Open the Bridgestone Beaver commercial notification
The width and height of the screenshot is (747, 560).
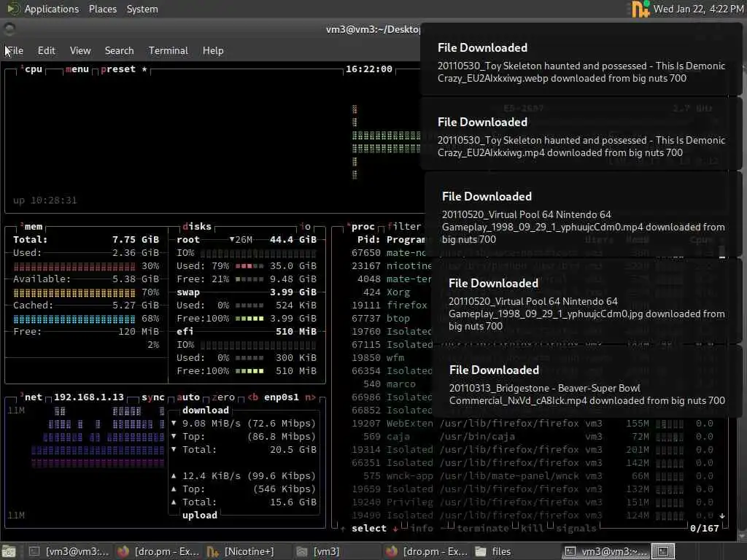click(587, 382)
